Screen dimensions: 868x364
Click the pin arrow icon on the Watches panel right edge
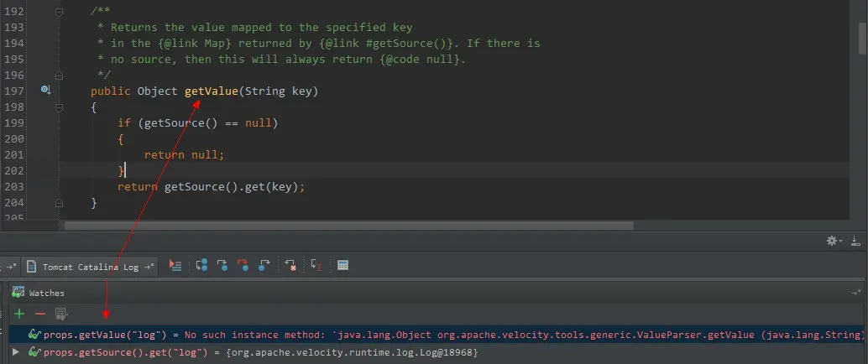point(855,293)
